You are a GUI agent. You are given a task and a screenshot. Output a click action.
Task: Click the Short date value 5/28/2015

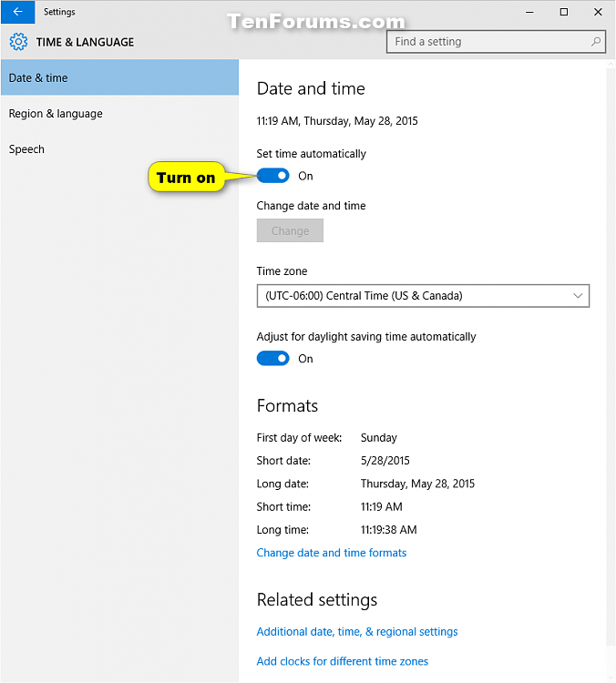point(385,461)
